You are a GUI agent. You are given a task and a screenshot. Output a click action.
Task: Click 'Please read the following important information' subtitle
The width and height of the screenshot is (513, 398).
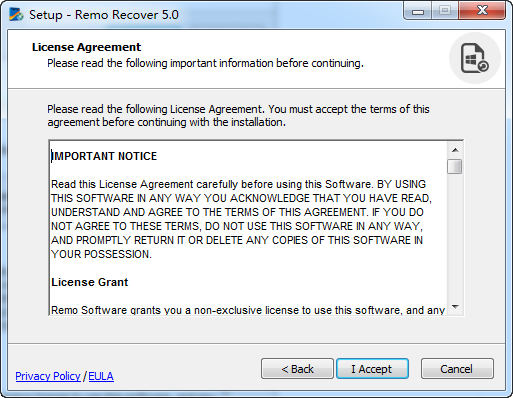[205, 63]
